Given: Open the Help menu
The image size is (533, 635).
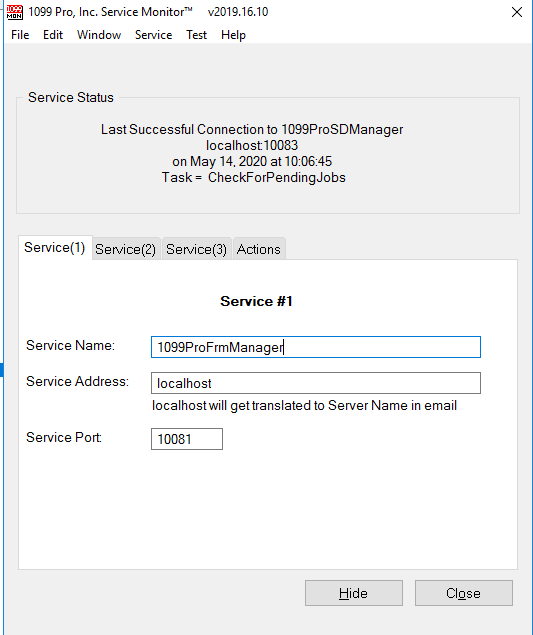Looking at the screenshot, I should 233,35.
